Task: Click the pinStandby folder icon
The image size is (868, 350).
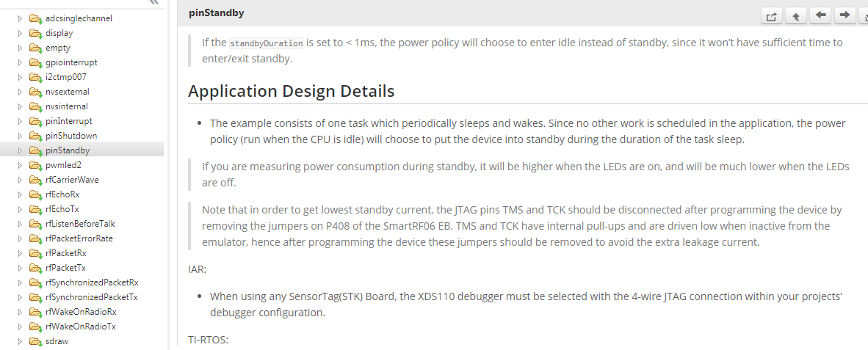Action: click(35, 150)
